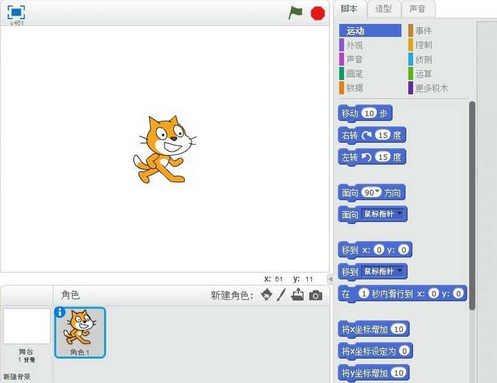Switch to the 造型 tab
Image resolution: width=497 pixels, height=383 pixels.
(x=383, y=9)
